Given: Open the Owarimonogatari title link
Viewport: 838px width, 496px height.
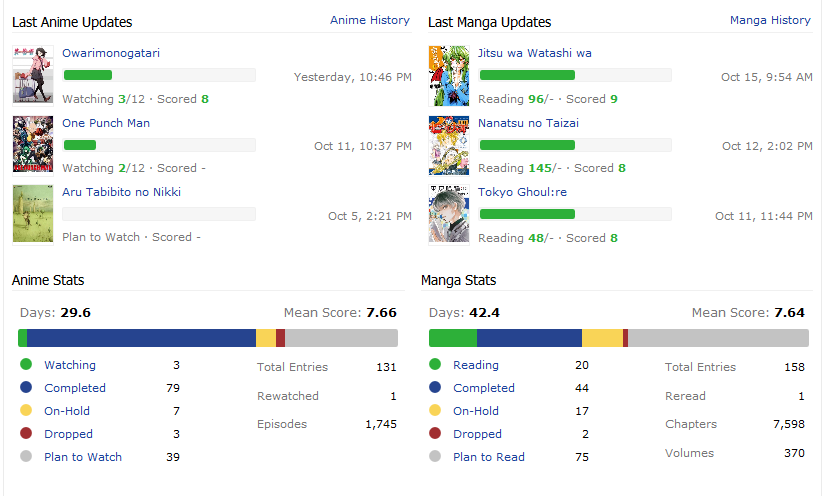Looking at the screenshot, I should point(111,53).
